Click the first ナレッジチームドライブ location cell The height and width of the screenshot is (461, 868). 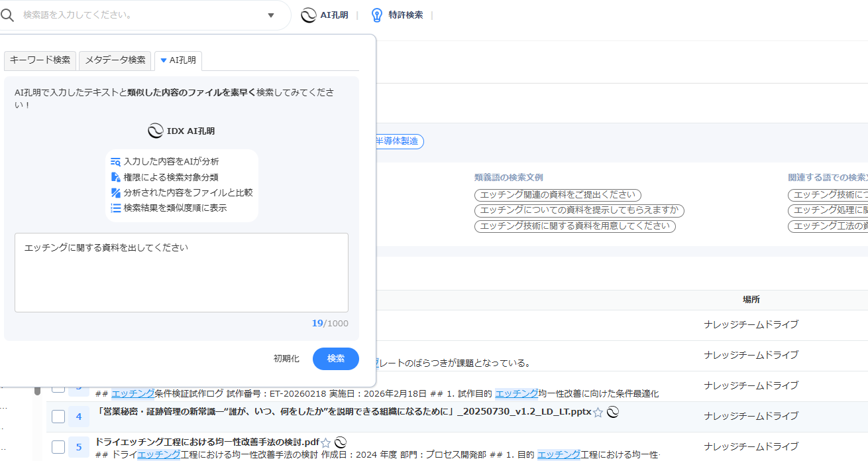click(x=751, y=324)
